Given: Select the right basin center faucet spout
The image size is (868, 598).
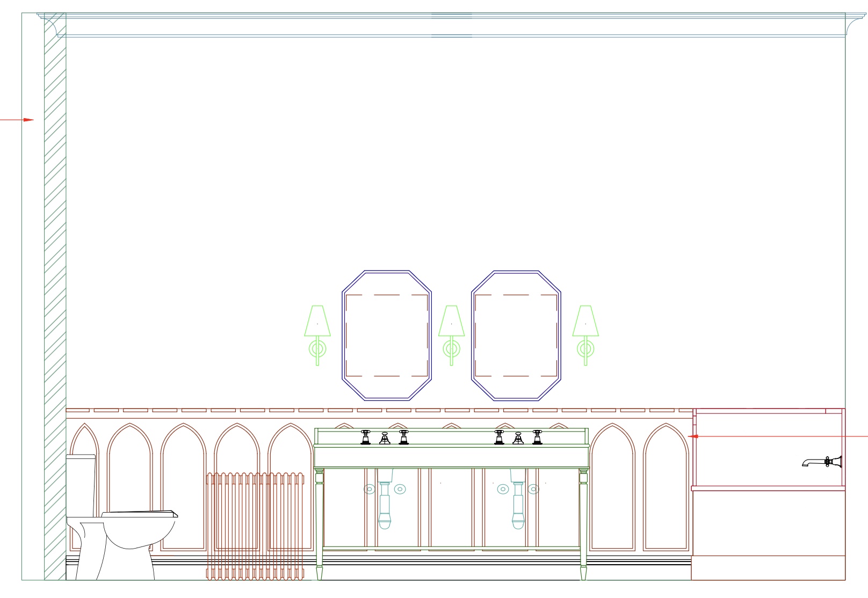Looking at the screenshot, I should coord(518,438).
